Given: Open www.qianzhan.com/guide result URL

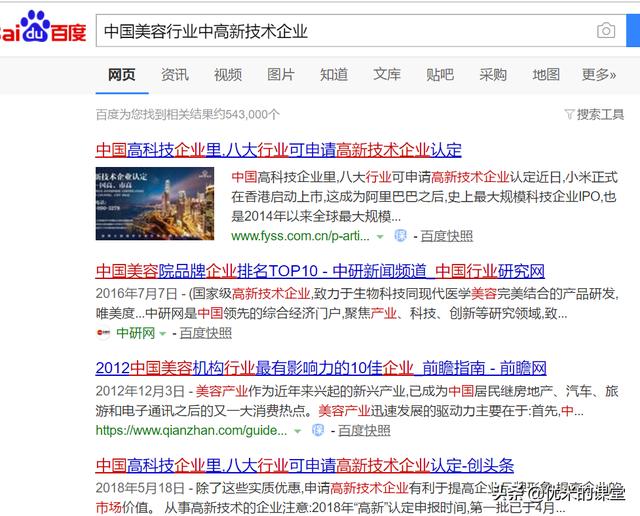Looking at the screenshot, I should [x=191, y=430].
